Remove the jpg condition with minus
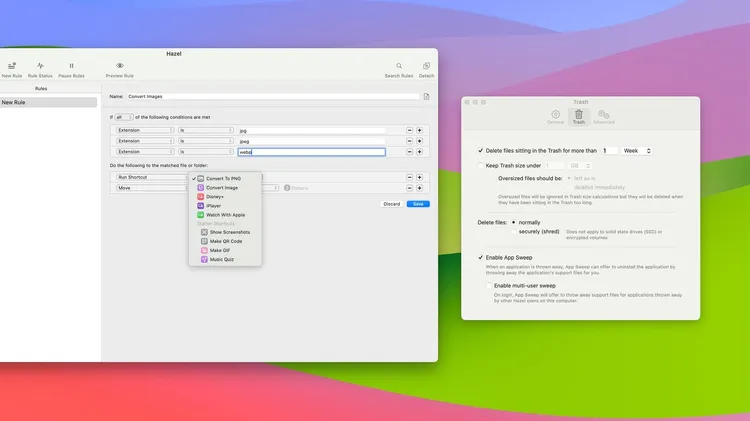 coord(409,130)
